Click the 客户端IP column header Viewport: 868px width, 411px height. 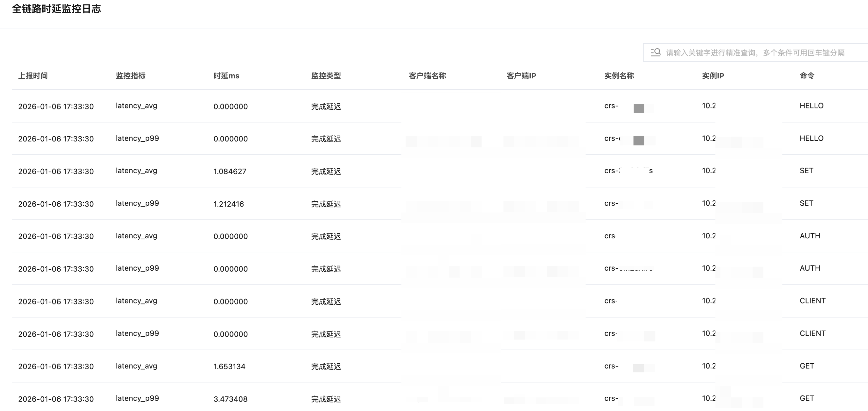coord(521,76)
